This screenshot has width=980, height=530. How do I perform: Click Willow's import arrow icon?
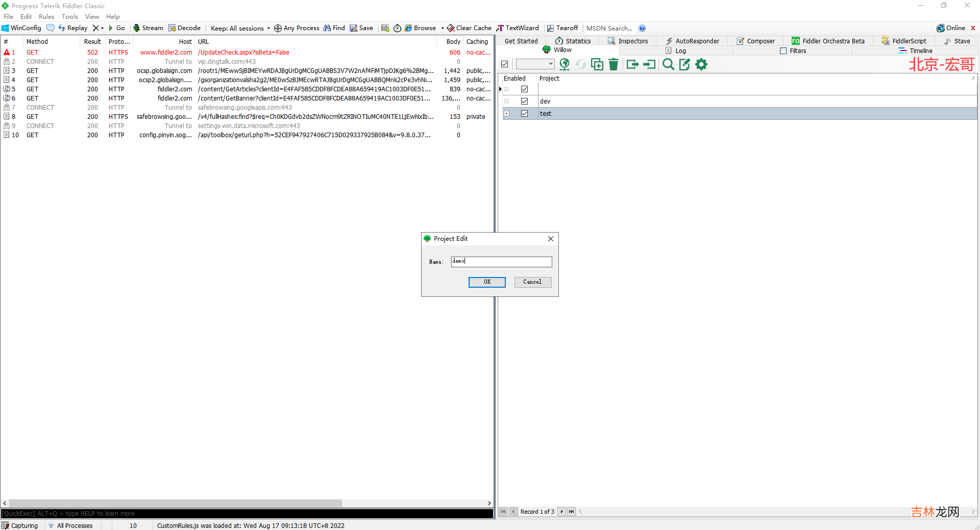pyautogui.click(x=649, y=64)
